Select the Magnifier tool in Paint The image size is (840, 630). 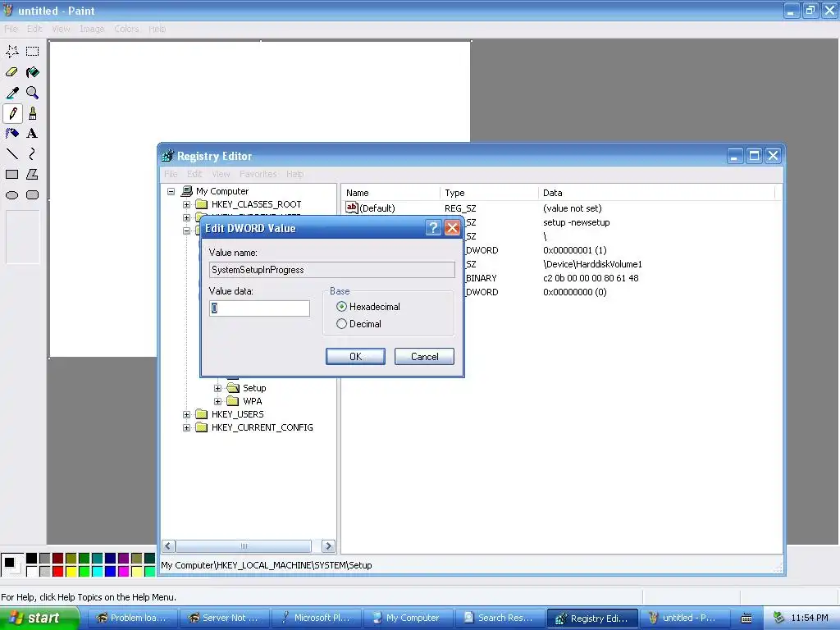[x=33, y=93]
